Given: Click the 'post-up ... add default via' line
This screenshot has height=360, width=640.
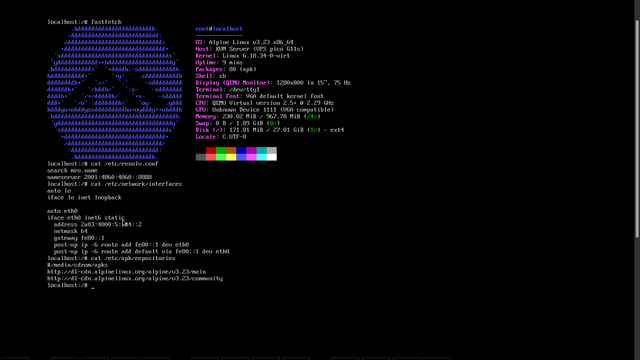Looking at the screenshot, I should click(x=142, y=251).
